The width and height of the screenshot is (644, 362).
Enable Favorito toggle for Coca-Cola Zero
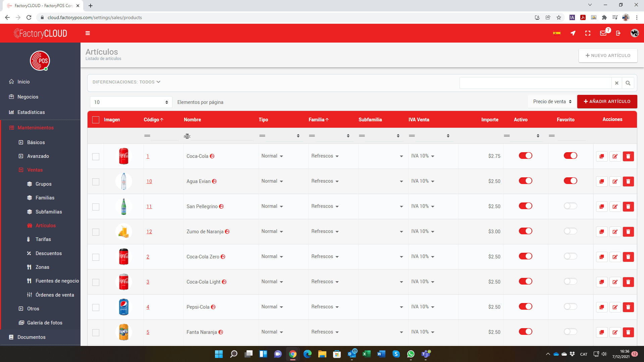click(x=571, y=256)
